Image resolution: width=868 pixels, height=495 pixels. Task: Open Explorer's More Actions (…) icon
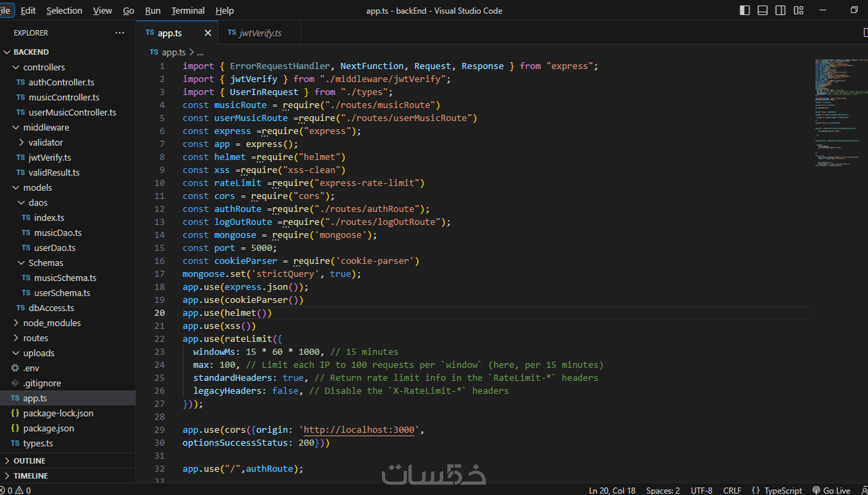(120, 33)
